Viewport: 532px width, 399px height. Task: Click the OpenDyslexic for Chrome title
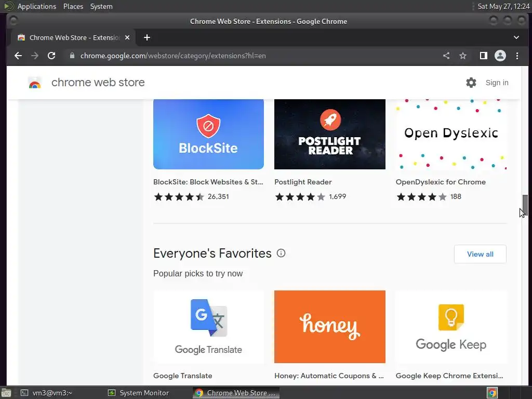coord(441,182)
